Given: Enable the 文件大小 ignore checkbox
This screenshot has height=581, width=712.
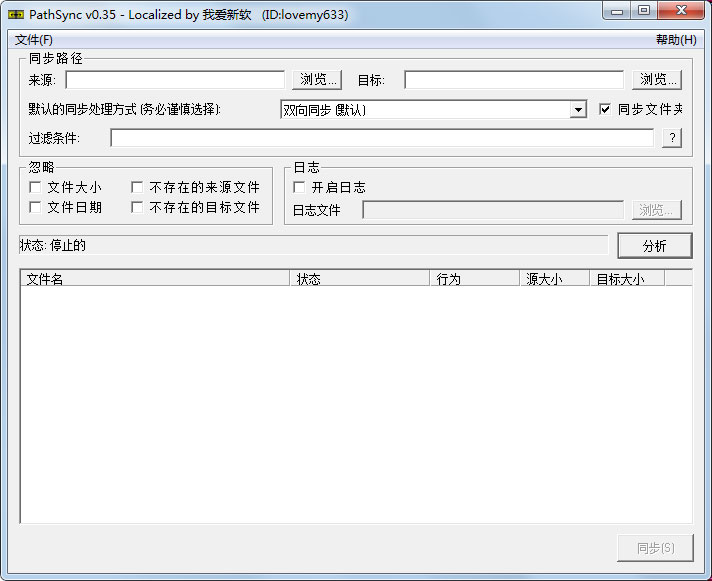Looking at the screenshot, I should point(36,187).
